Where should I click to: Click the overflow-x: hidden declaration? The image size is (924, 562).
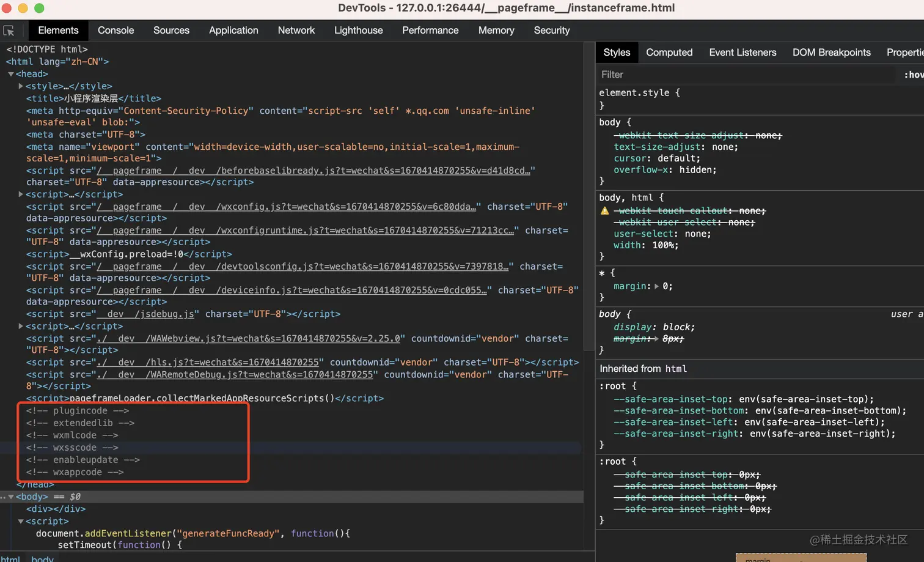665,170
